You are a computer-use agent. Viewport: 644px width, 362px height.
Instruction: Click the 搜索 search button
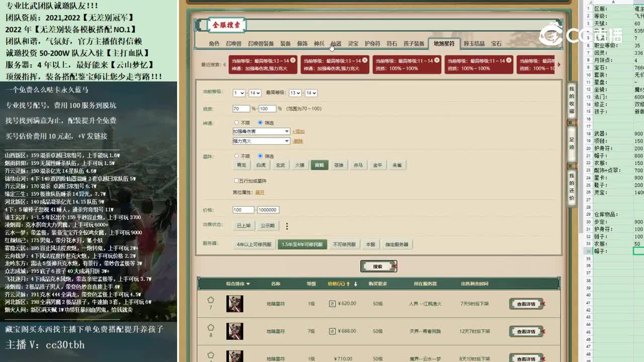(377, 266)
